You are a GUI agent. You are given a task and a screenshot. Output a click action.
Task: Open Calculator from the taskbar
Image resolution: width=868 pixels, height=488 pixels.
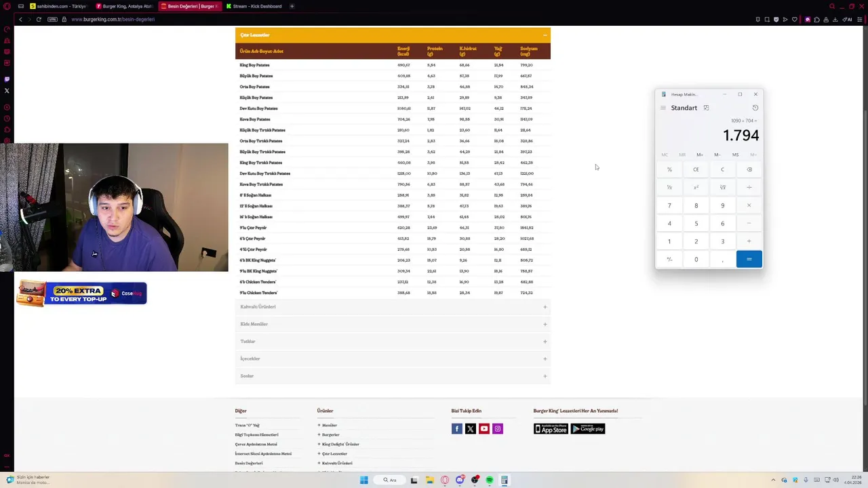(x=505, y=480)
